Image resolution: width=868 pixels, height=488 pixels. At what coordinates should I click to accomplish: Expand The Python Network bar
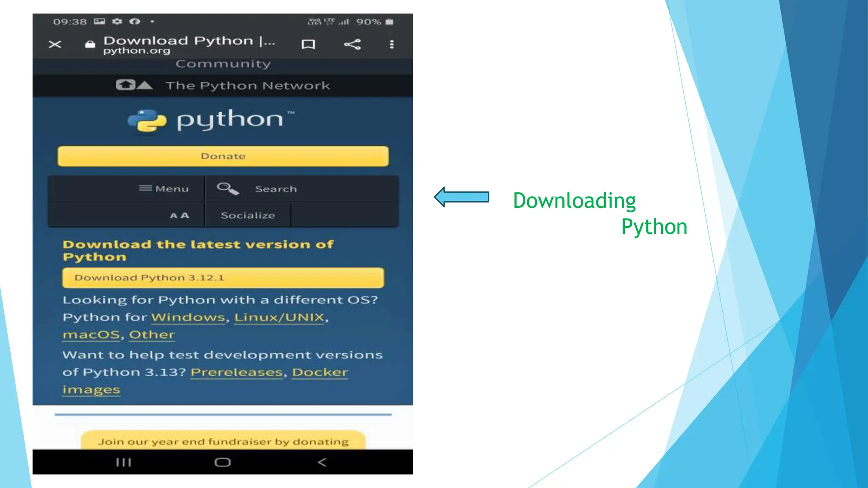pyautogui.click(x=223, y=86)
